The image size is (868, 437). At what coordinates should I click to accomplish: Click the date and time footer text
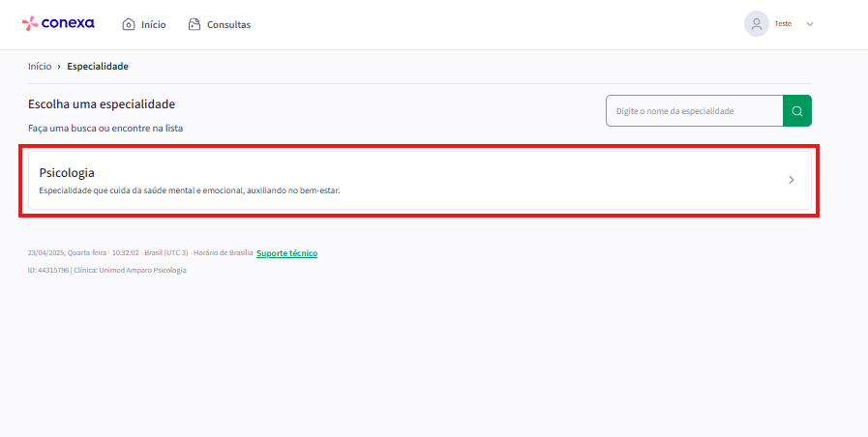point(139,253)
